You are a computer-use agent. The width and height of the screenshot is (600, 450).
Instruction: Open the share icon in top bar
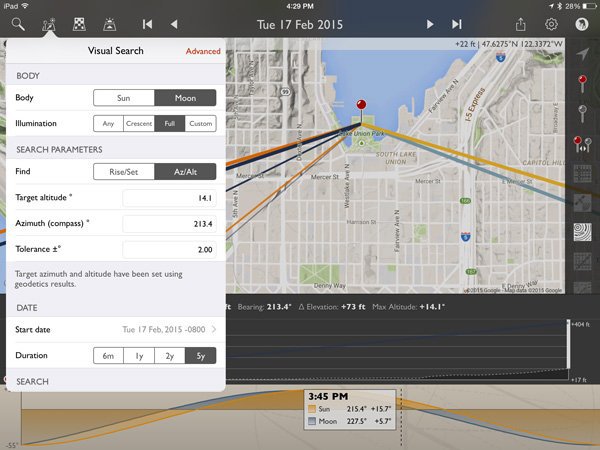[x=519, y=24]
